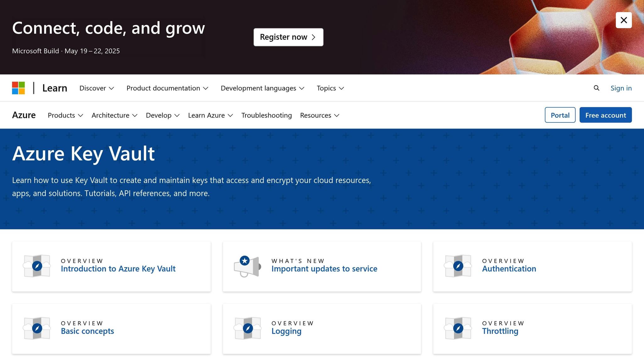This screenshot has width=644, height=362.
Task: Open Important updates to service link
Action: click(x=324, y=269)
